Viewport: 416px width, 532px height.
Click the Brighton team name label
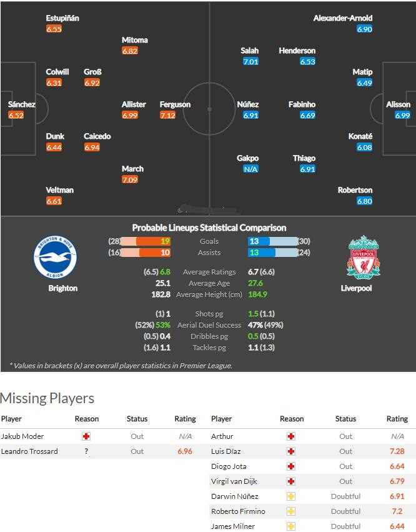(63, 288)
